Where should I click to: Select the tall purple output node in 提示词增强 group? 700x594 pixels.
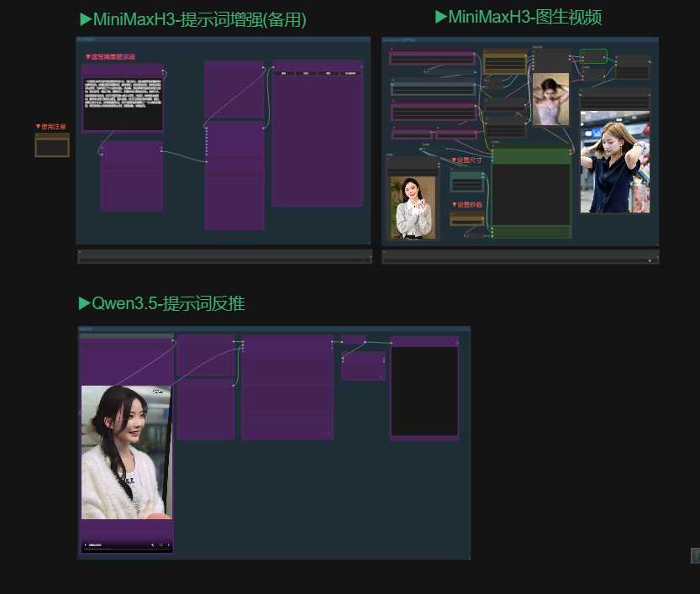[318, 134]
